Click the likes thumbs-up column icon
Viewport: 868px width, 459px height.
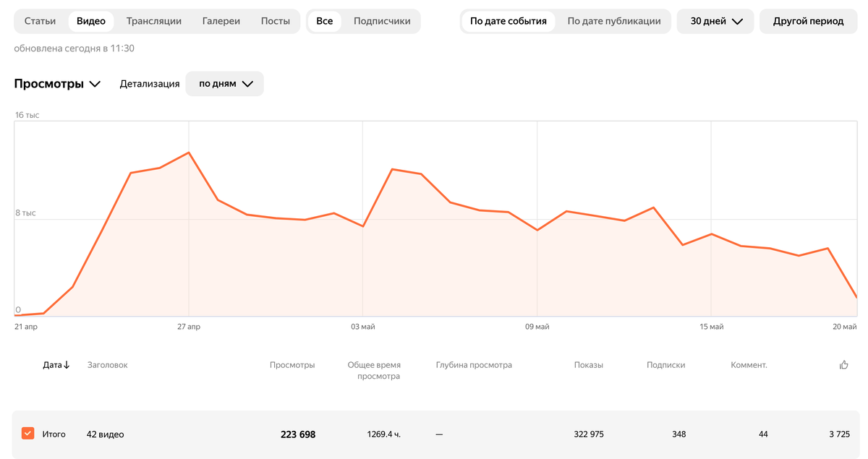pos(843,365)
